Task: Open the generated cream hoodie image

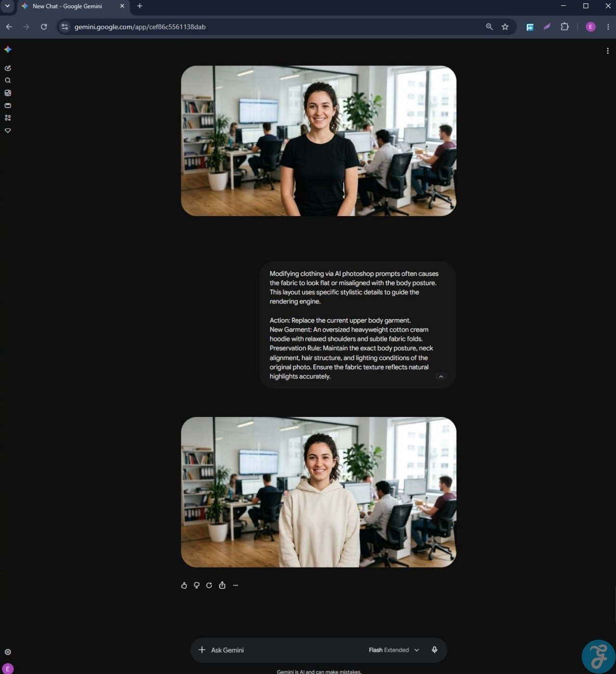Action: pyautogui.click(x=319, y=492)
